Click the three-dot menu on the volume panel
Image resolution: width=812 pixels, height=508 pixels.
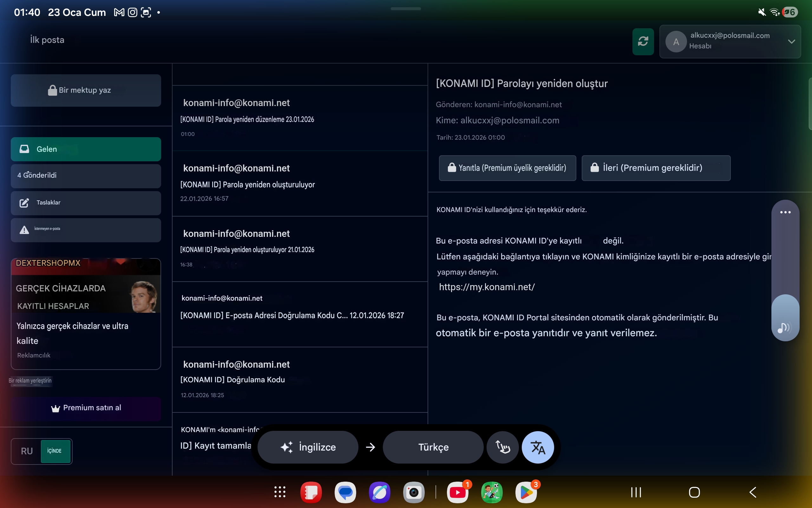(x=785, y=212)
